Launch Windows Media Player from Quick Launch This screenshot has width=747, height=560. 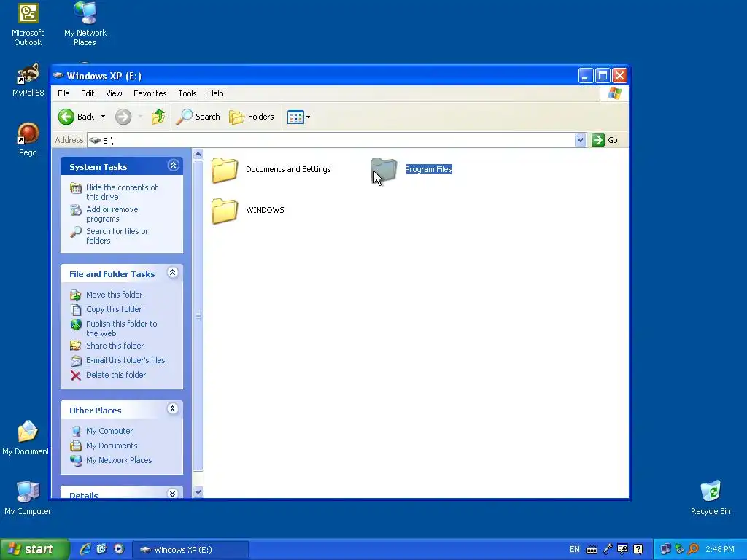click(119, 549)
